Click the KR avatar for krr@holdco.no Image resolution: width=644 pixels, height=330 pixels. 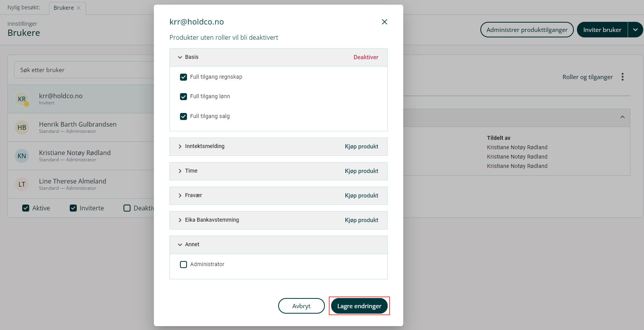[x=22, y=99]
